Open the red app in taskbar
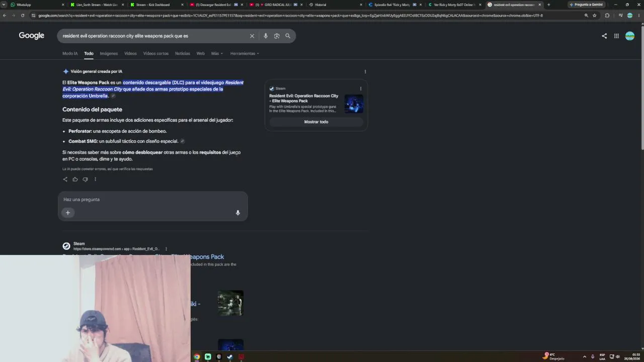 tap(241, 356)
